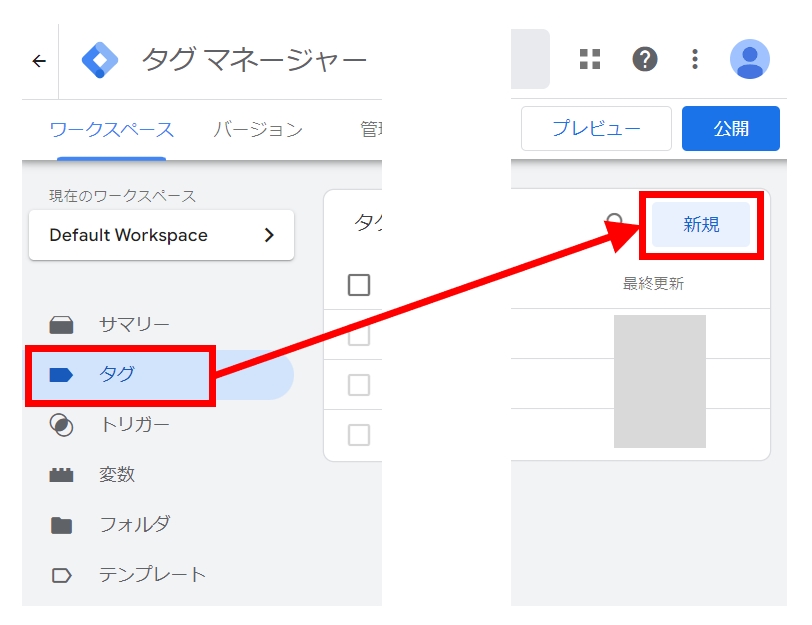Image resolution: width=812 pixels, height=625 pixels.
Task: Open the Default Workspace selector
Action: click(x=162, y=235)
